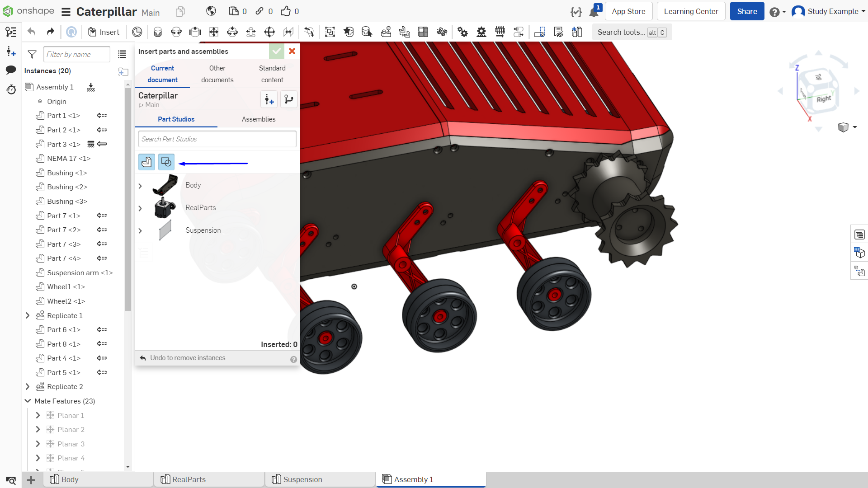Select the Cylindrical mate tool icon

pos(232,32)
